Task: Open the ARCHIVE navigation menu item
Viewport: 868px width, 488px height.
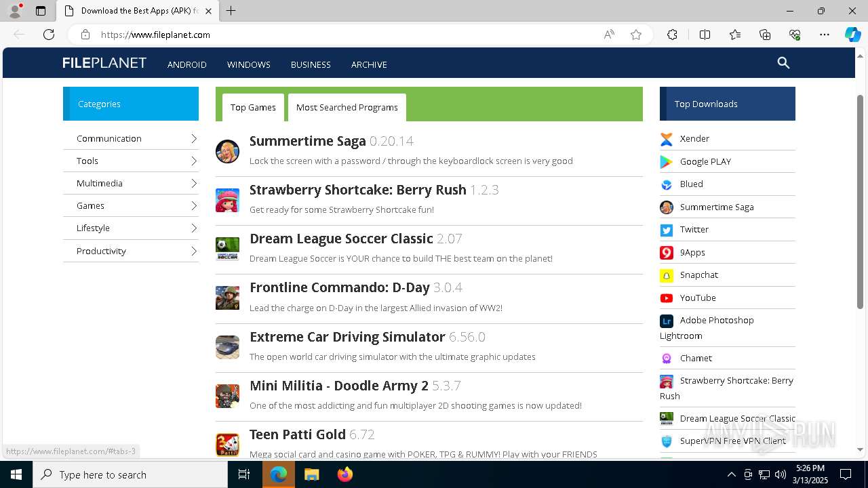Action: pos(369,64)
